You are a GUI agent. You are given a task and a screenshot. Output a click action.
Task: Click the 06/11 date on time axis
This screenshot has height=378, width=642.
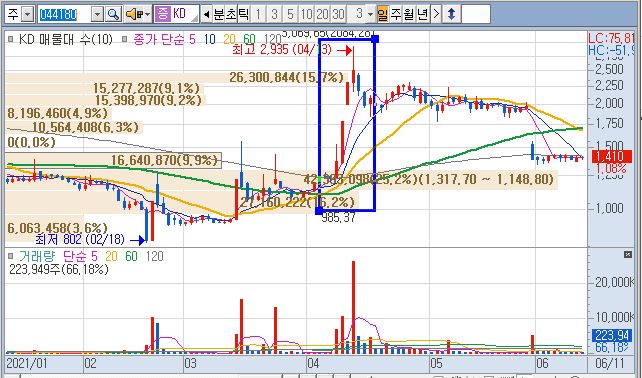pyautogui.click(x=610, y=363)
